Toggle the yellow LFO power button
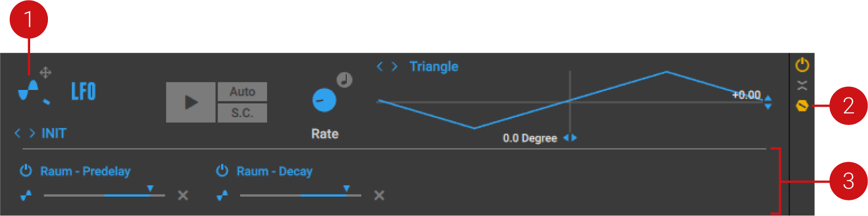 802,65
